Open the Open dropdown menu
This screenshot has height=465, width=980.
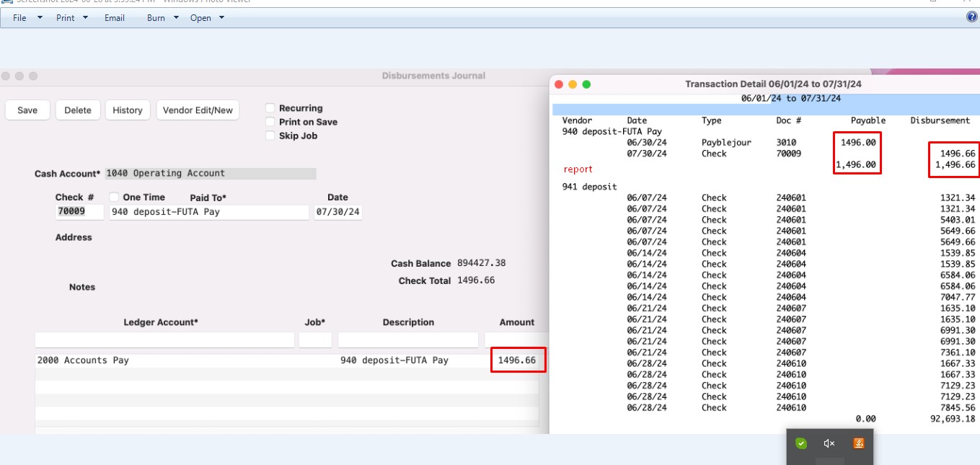tap(207, 18)
